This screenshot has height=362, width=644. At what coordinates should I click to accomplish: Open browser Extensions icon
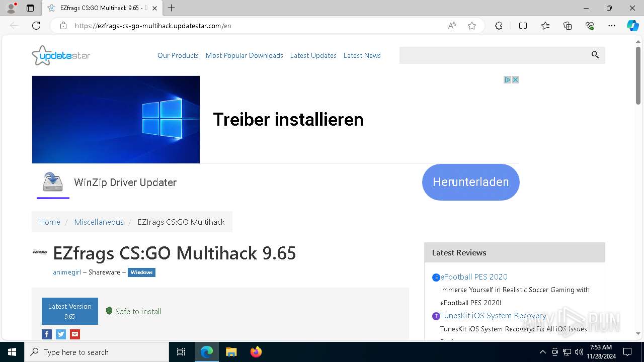pos(499,26)
